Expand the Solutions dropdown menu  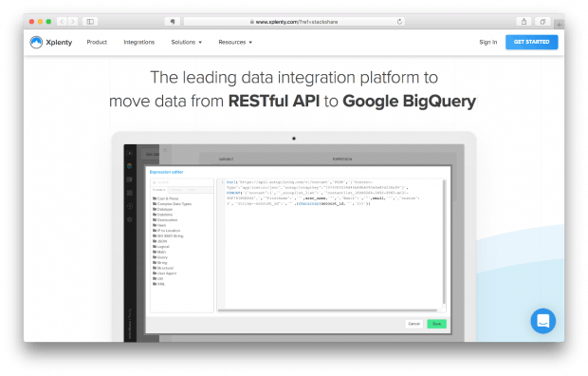(x=187, y=42)
